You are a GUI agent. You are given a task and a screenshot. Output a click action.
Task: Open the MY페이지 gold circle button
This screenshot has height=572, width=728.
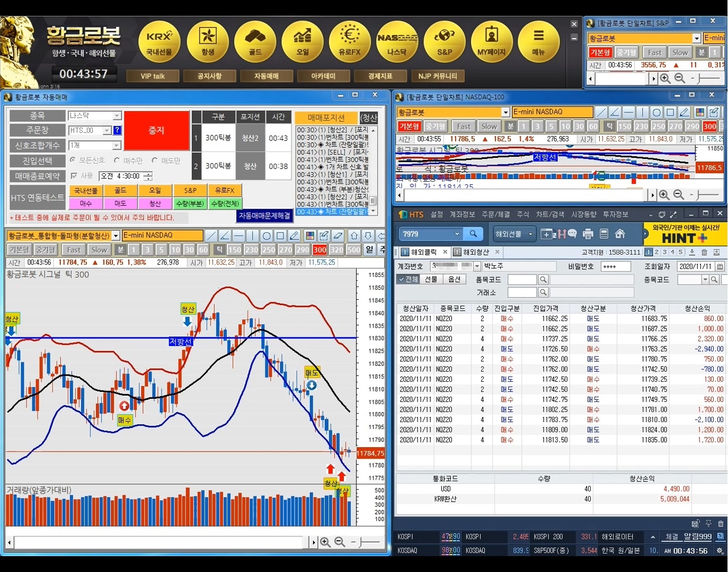(x=492, y=42)
